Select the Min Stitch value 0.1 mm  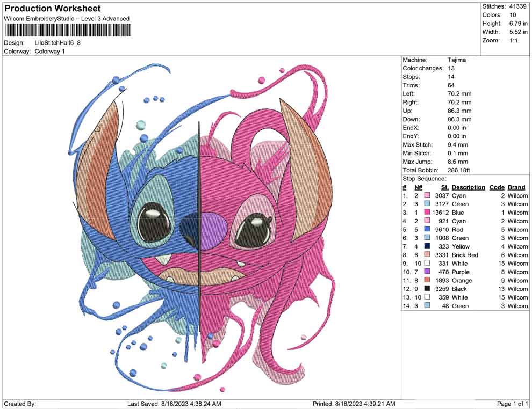458,153
